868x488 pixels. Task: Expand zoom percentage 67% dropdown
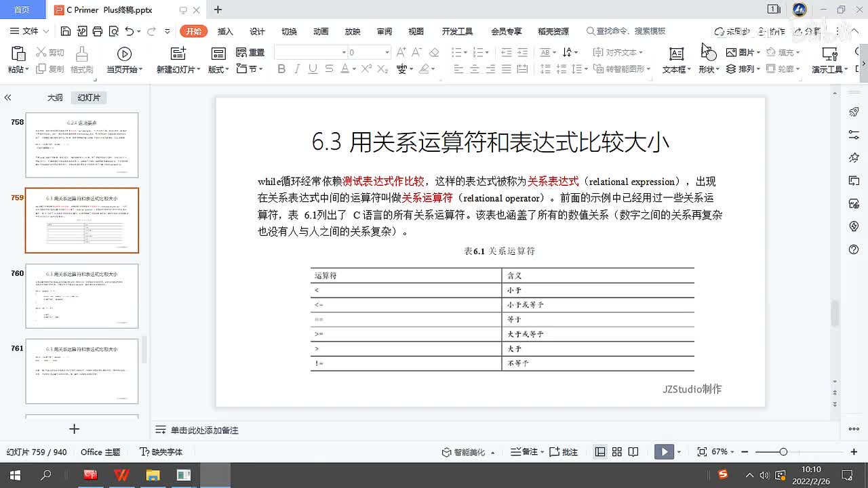pos(733,451)
